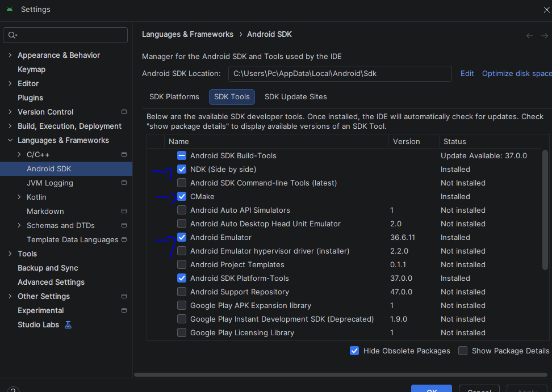Click Edit link for SDK location
The image size is (552, 392).
click(x=467, y=74)
